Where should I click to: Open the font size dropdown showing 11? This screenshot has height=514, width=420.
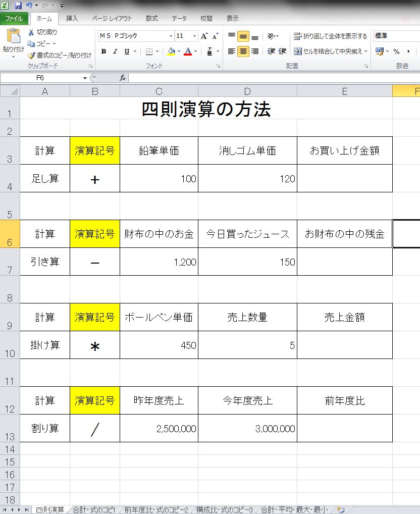click(194, 36)
